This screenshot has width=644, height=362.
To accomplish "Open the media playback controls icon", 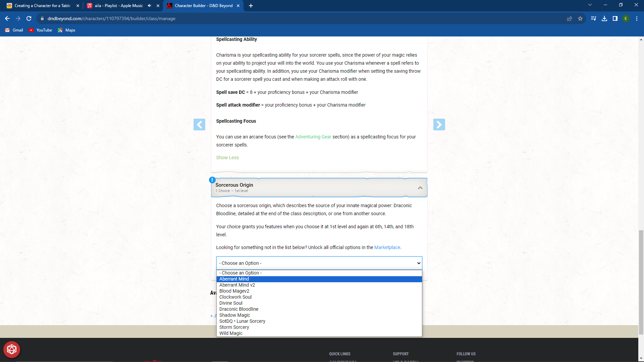I will (x=593, y=18).
